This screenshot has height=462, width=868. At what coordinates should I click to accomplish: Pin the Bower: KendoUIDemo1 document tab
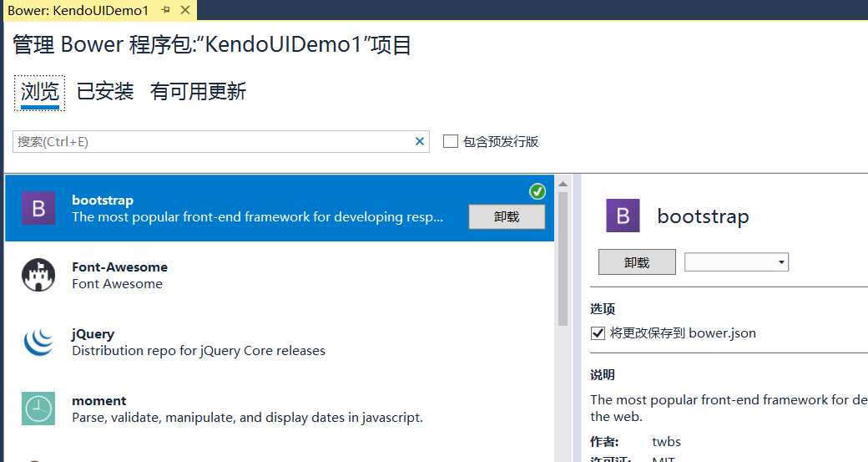(165, 10)
